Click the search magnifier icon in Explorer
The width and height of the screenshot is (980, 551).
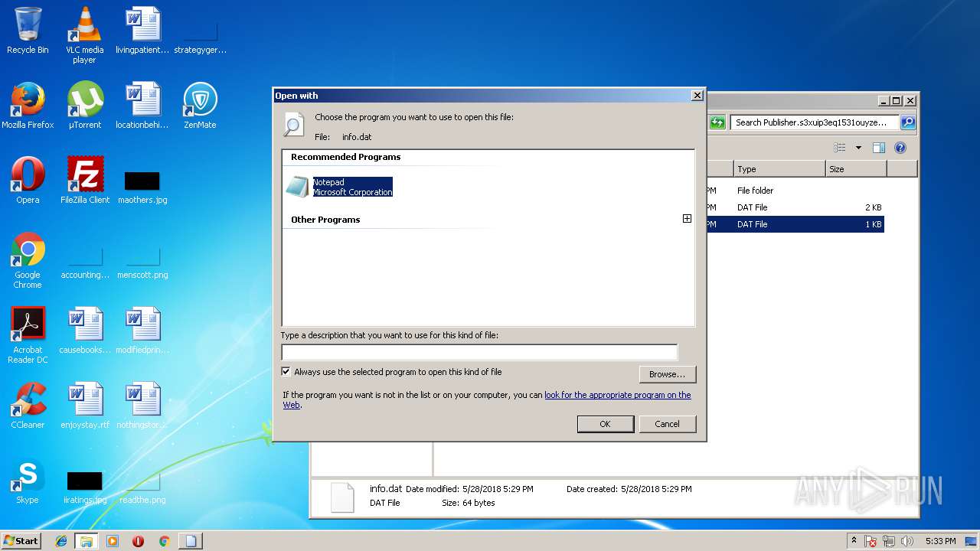[x=907, y=122]
